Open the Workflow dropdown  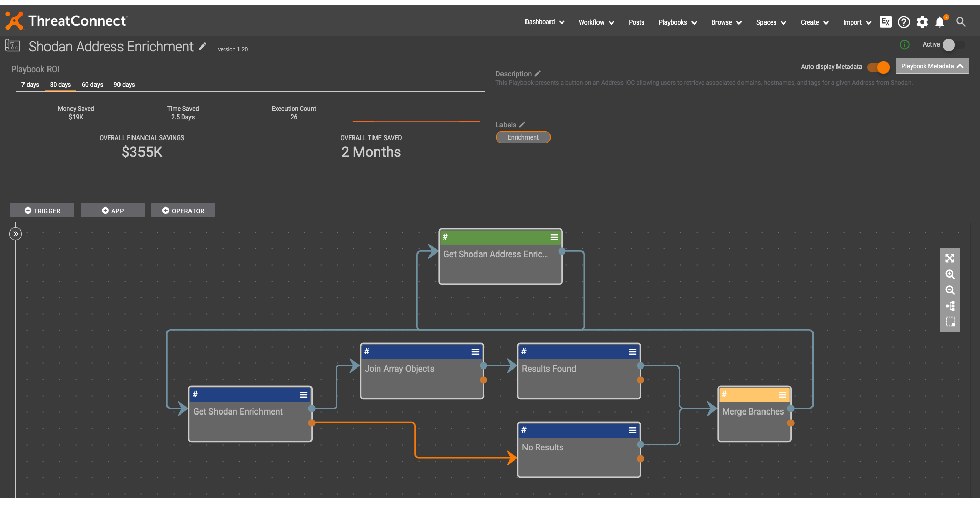coord(596,22)
